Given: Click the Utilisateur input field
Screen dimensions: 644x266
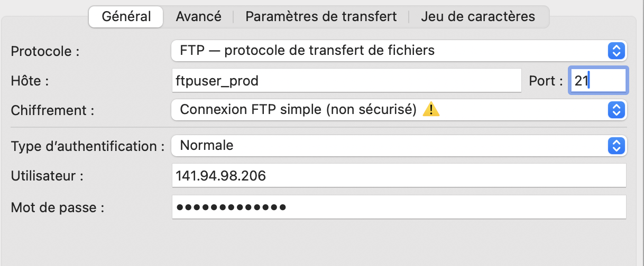Looking at the screenshot, I should pos(399,176).
